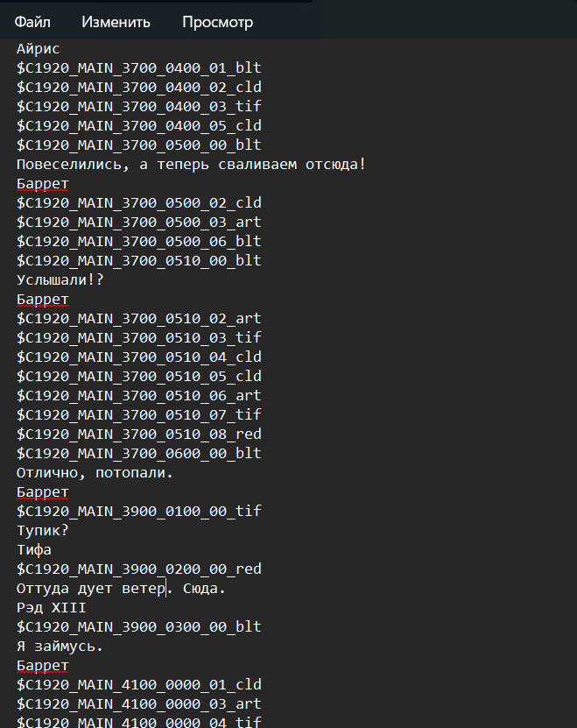Click the line 'Оттуда дует ветер. Сюда.'
This screenshot has width=577, height=728.
tap(121, 588)
